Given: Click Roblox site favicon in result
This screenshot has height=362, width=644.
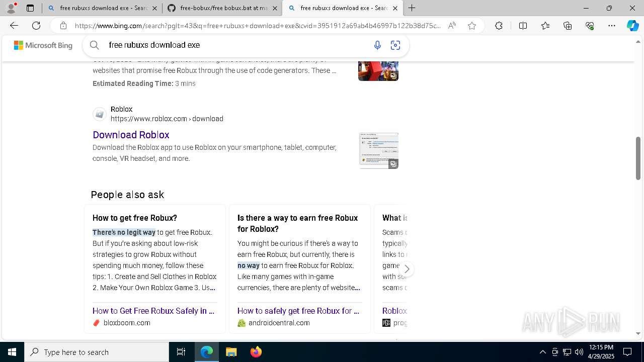Looking at the screenshot, I should [100, 114].
